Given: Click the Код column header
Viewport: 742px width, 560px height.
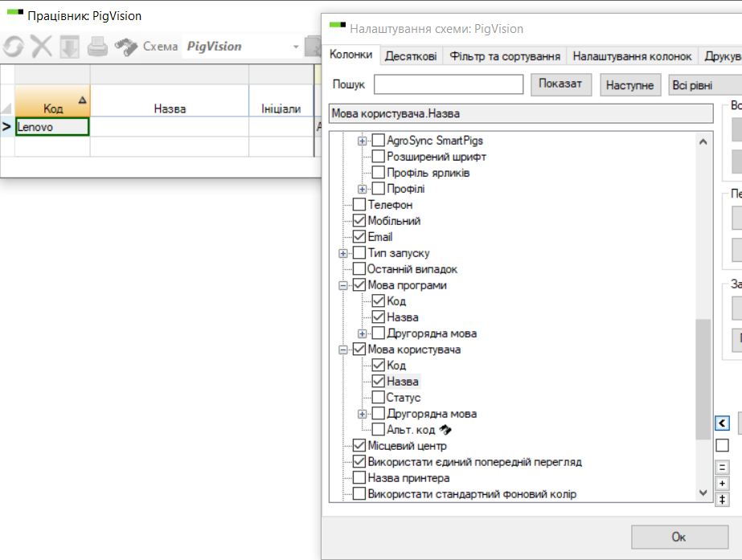Looking at the screenshot, I should [x=52, y=100].
